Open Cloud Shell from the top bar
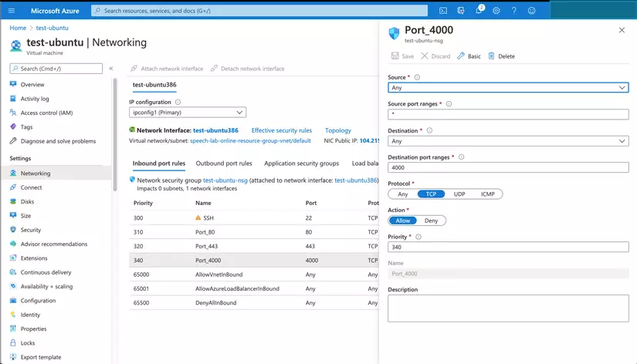Viewport: 637px width, 364px height. (x=443, y=11)
